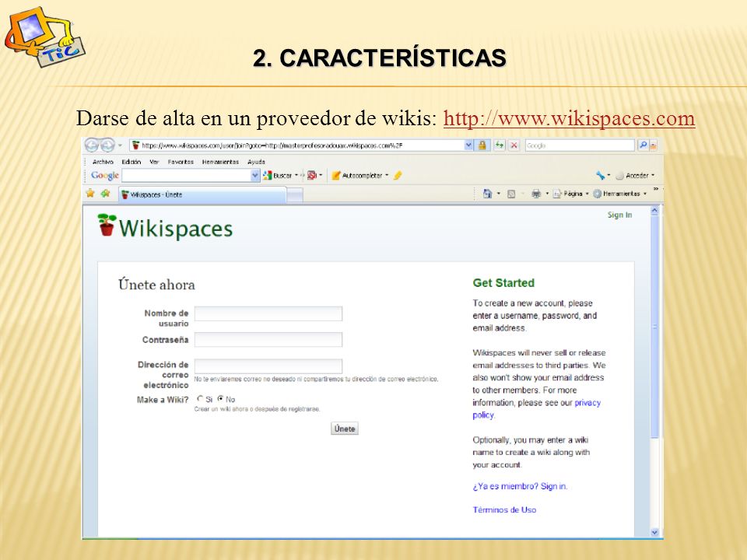
Task: Open the Herramientas menu in menu bar
Action: click(220, 162)
